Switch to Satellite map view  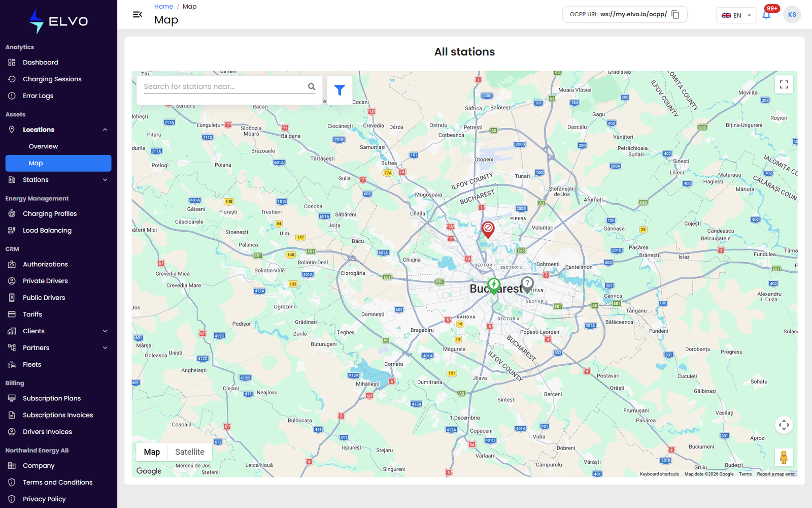click(x=190, y=452)
